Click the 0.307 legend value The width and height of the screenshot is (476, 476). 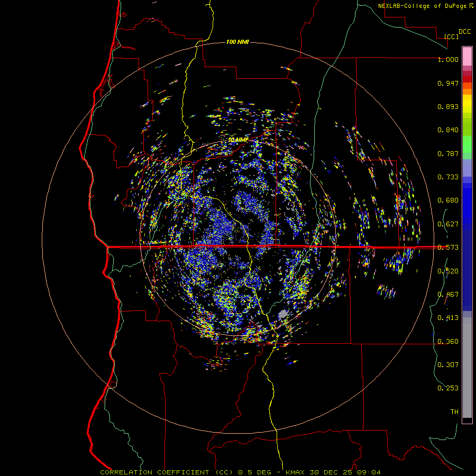[448, 364]
